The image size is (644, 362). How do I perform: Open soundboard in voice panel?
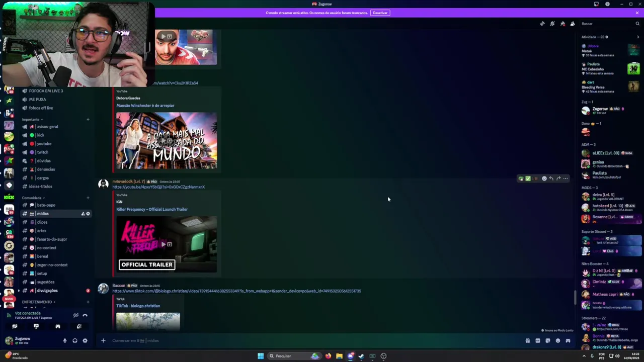[79, 327]
